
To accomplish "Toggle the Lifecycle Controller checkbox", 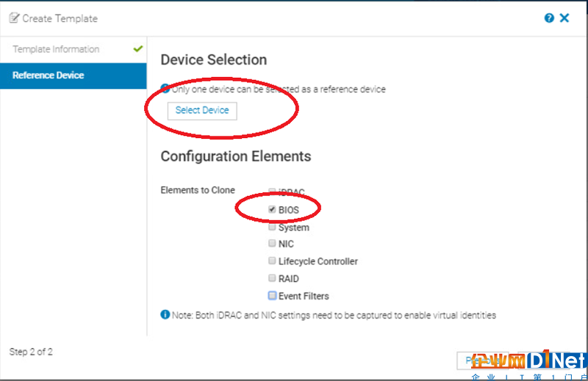I will click(x=272, y=261).
